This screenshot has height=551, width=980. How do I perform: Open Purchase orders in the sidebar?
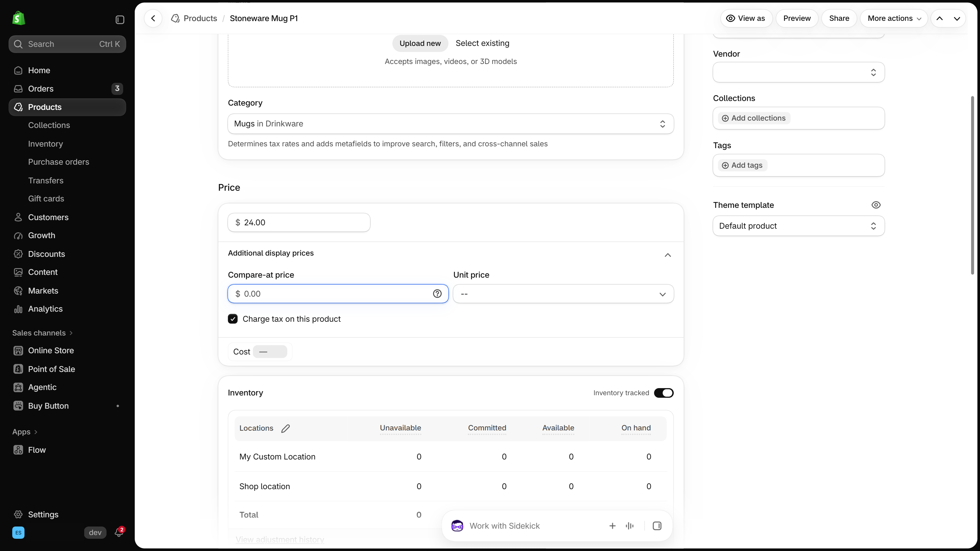click(x=58, y=162)
